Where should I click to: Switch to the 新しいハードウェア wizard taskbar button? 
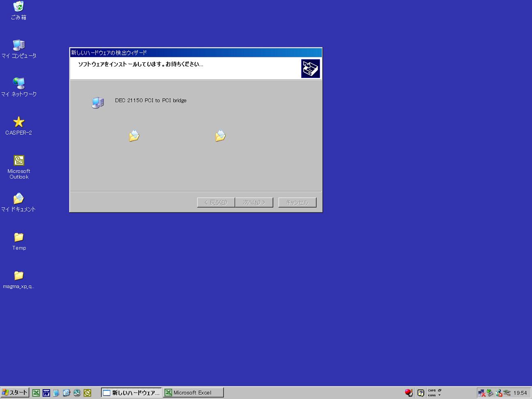131,393
